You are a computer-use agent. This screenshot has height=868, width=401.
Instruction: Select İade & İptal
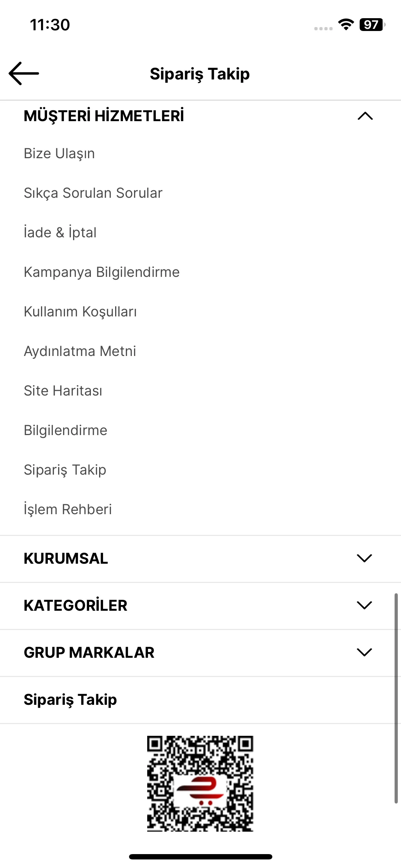pyautogui.click(x=60, y=233)
